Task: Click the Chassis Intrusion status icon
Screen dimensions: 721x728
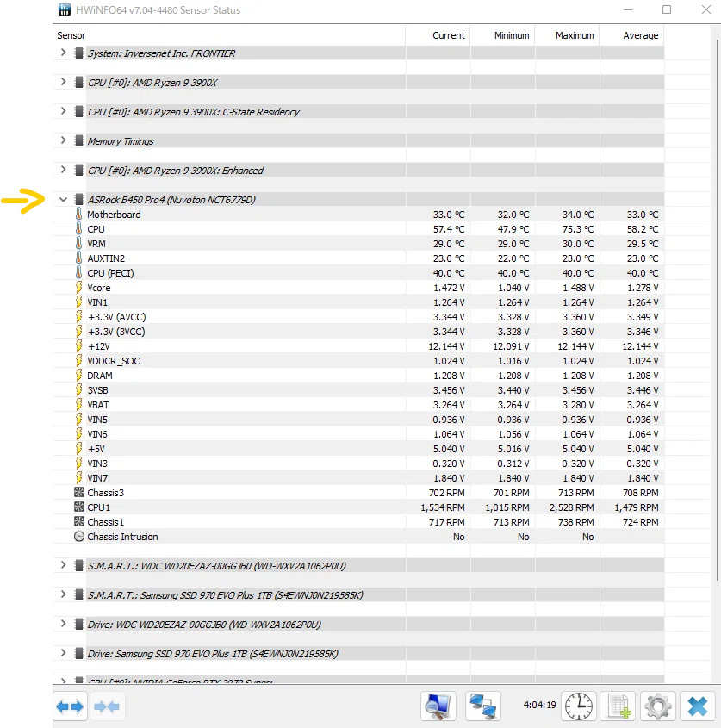Action: [79, 536]
